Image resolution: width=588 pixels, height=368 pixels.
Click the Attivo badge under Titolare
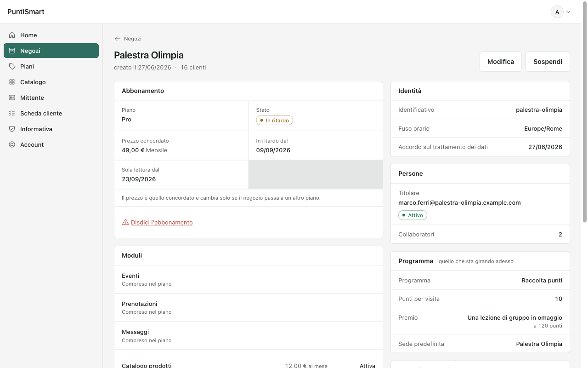(x=413, y=215)
